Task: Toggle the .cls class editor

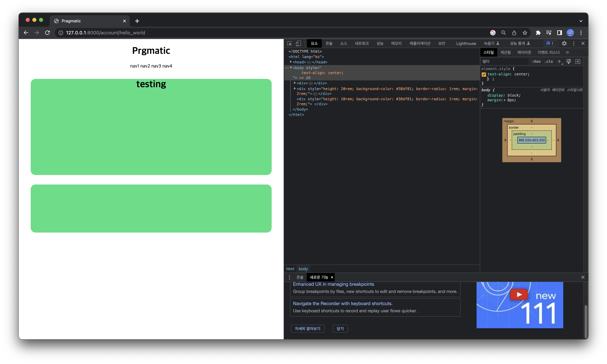Action: [548, 62]
